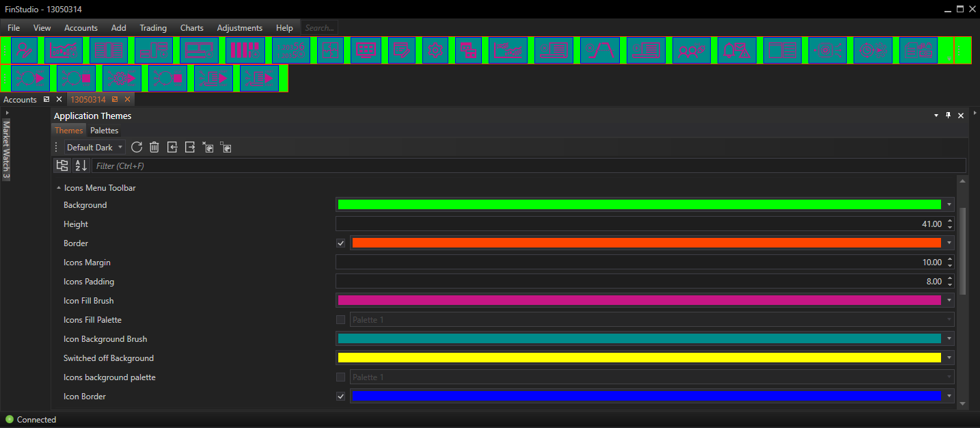Click the categorized tree view icon
Image resolution: width=980 pixels, height=428 pixels.
(x=62, y=165)
